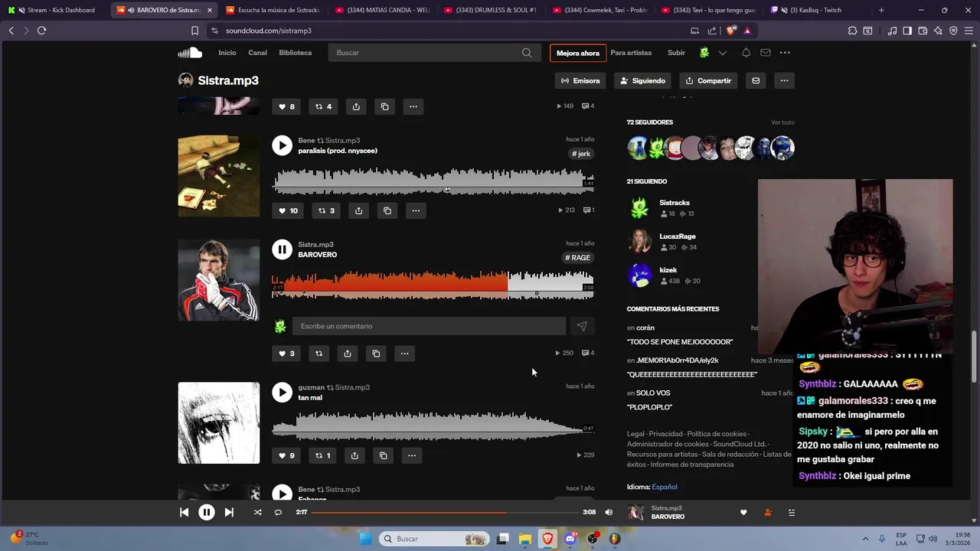Repost the tan mal track
This screenshot has height=551, width=980.
point(323,455)
